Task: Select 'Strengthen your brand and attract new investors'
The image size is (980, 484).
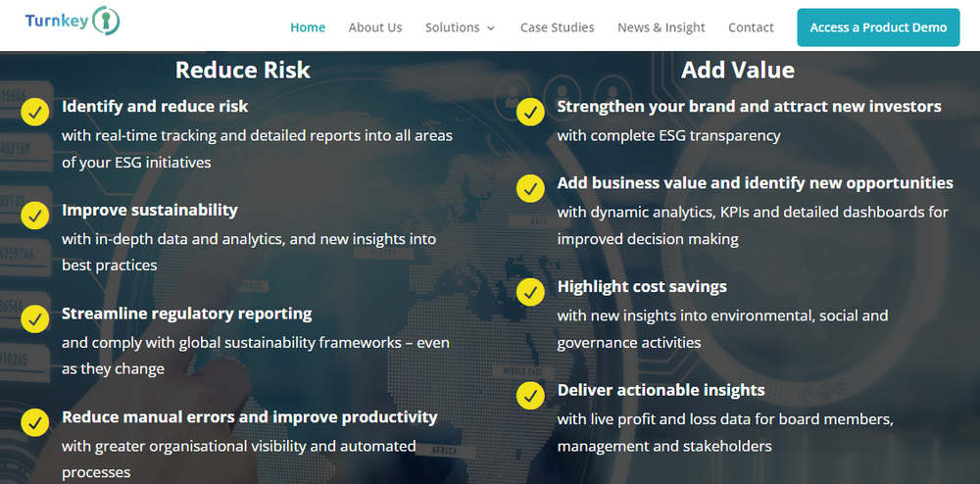Action: point(750,106)
